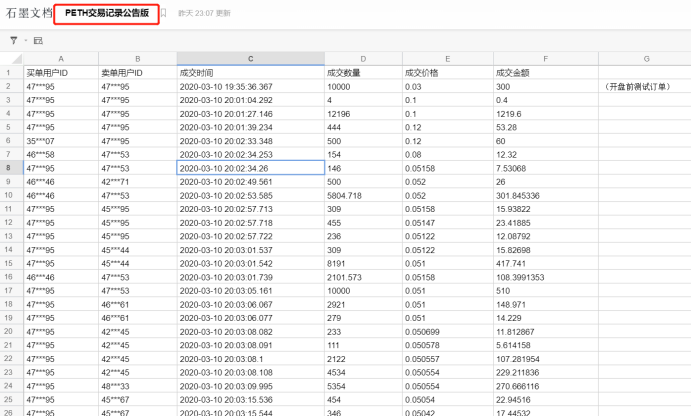Click the price cell 0.050578
The image size is (691, 416).
pos(448,345)
